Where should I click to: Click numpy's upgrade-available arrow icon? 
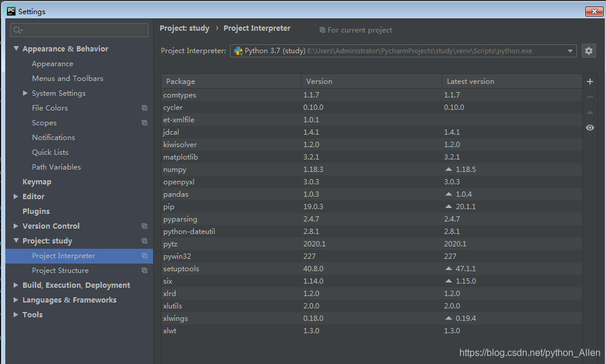(x=448, y=169)
